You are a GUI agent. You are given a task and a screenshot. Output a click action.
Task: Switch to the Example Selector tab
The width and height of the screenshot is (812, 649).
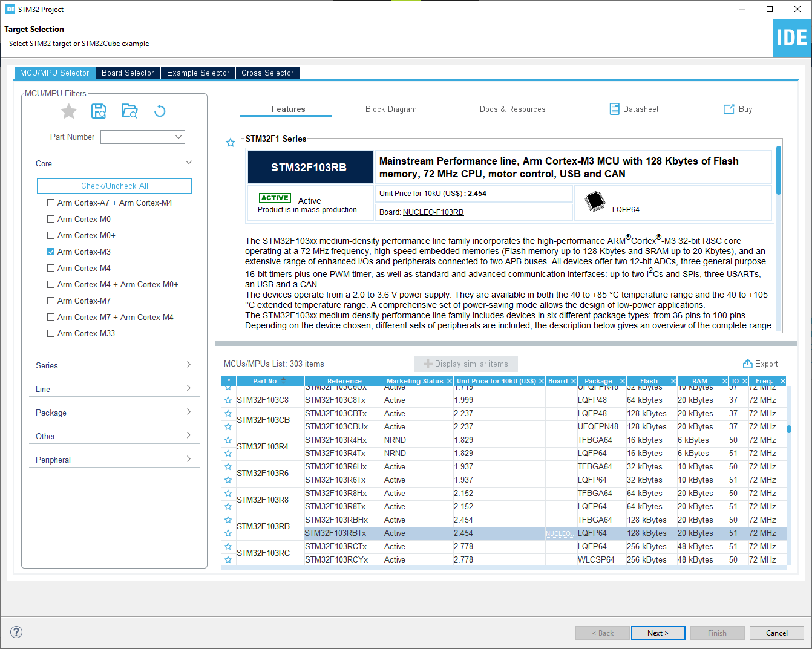coord(198,73)
